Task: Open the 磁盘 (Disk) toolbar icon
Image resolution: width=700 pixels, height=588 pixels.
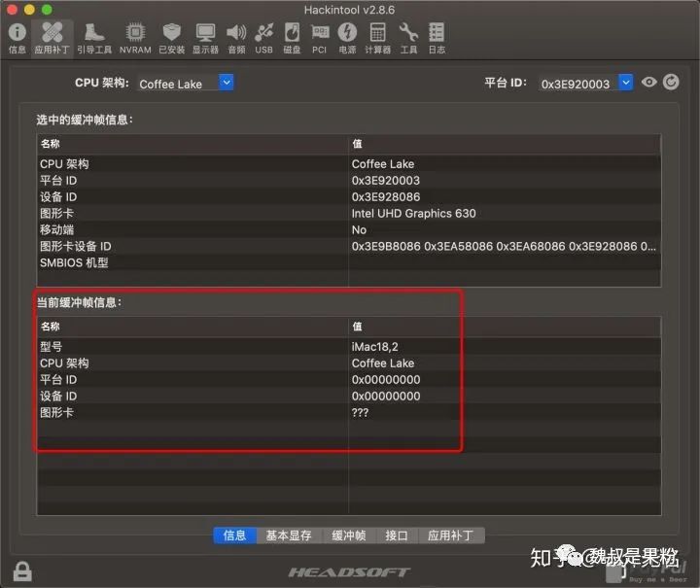Action: [292, 38]
